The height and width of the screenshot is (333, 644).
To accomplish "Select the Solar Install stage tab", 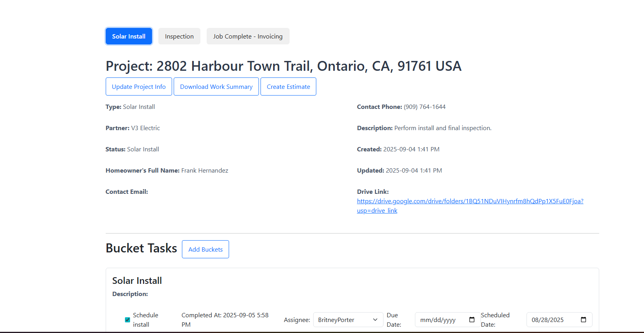I will (129, 36).
